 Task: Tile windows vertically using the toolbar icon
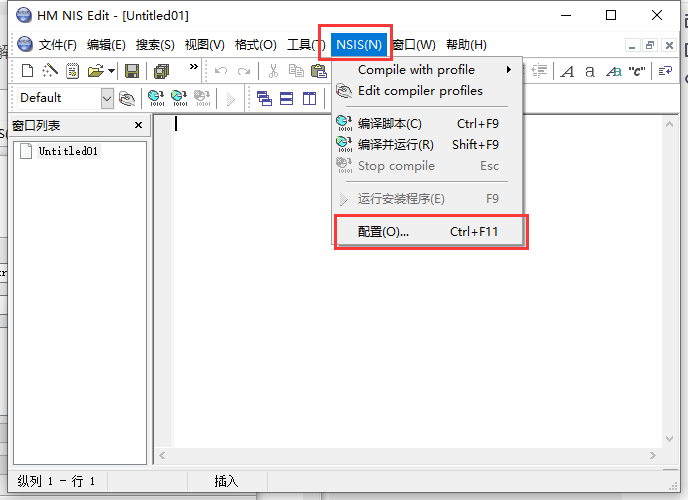(x=309, y=98)
